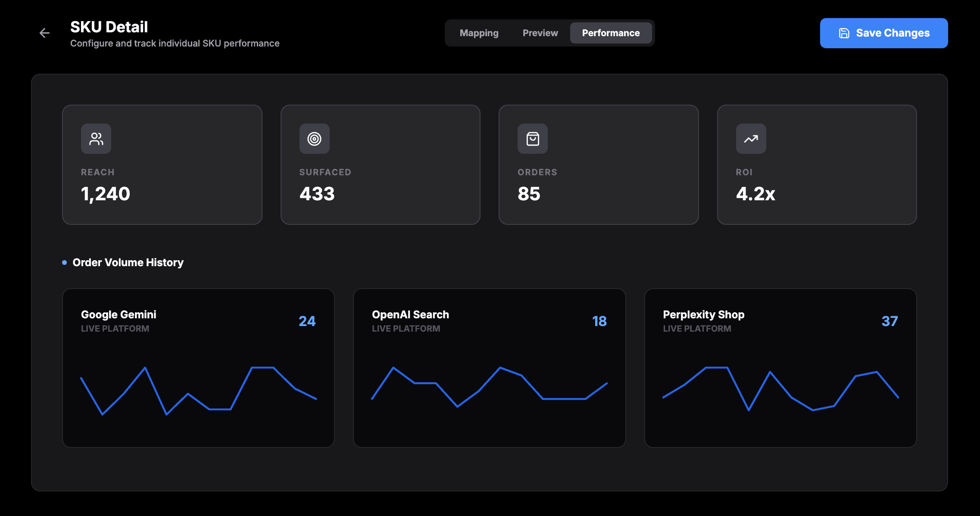980x516 pixels.
Task: Click the Perplexity Shop sparkline chart
Action: [780, 389]
